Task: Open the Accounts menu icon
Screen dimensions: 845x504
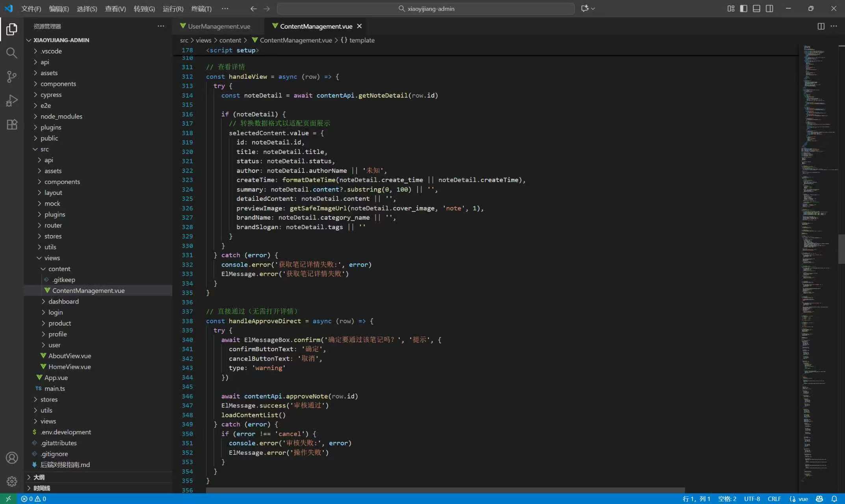Action: point(12,458)
